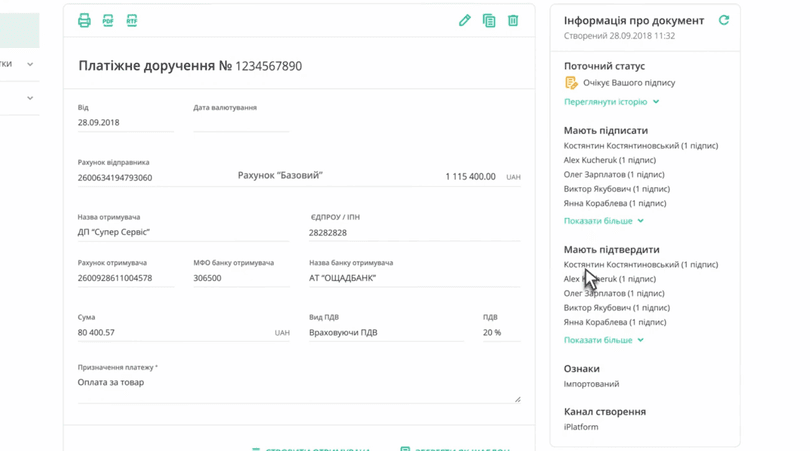Copy the payment order document
Screen dimensions: 810x451
489,21
